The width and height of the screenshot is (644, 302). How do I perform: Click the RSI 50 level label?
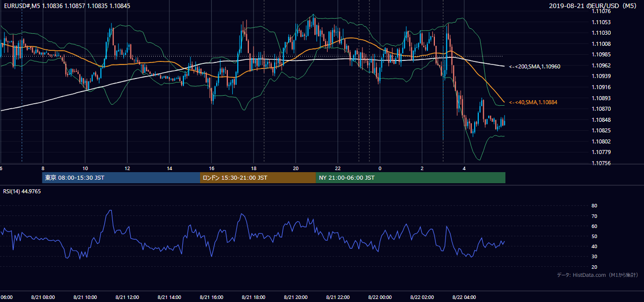pyautogui.click(x=594, y=236)
